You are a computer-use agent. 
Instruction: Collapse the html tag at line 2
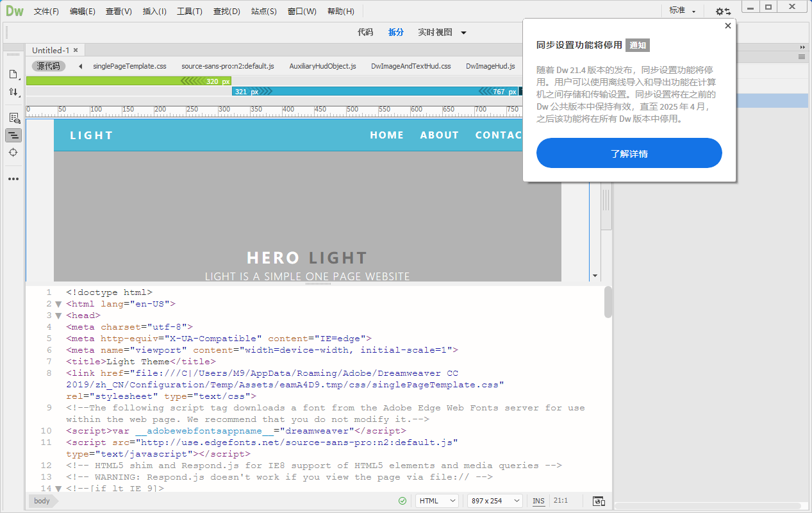tap(58, 304)
